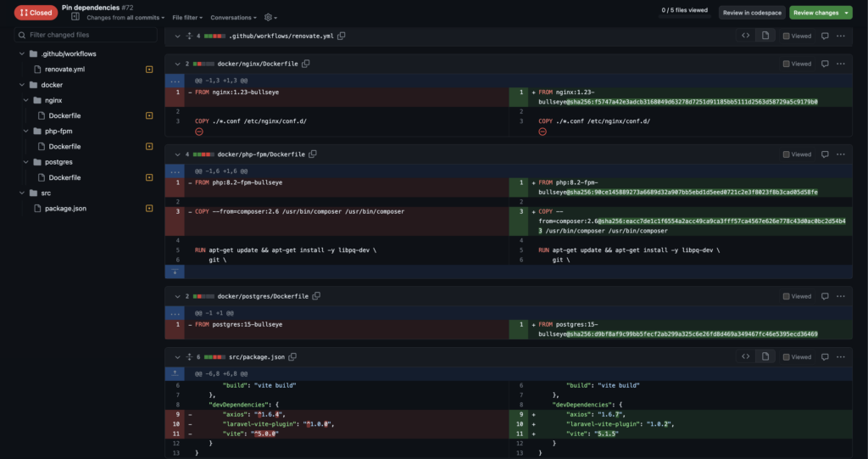Open Changes from all commits dropdown

125,18
